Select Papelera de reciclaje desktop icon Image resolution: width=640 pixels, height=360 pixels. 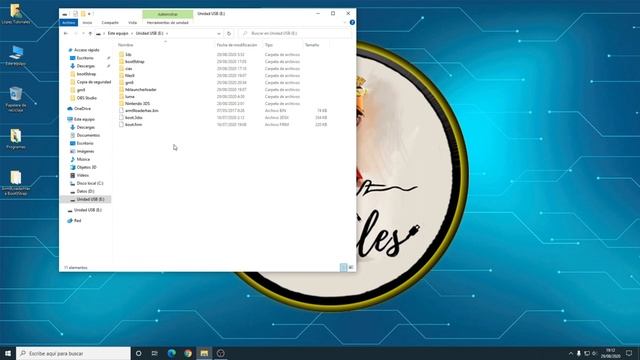point(16,99)
